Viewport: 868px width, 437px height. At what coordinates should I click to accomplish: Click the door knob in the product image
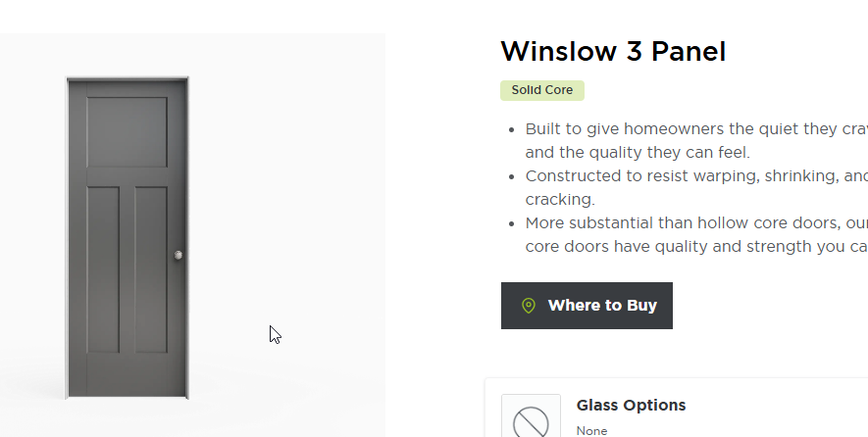point(179,256)
